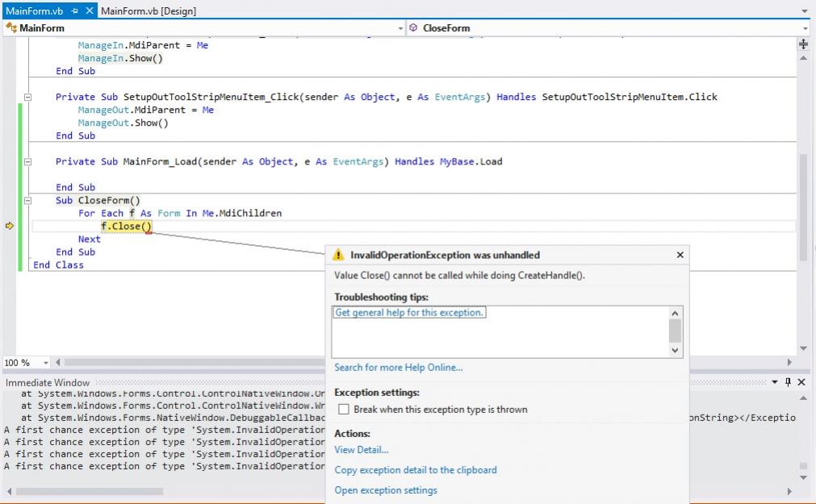Click the Immediate Window scroll-down arrow
Screen dimensions: 816x504
[x=804, y=477]
